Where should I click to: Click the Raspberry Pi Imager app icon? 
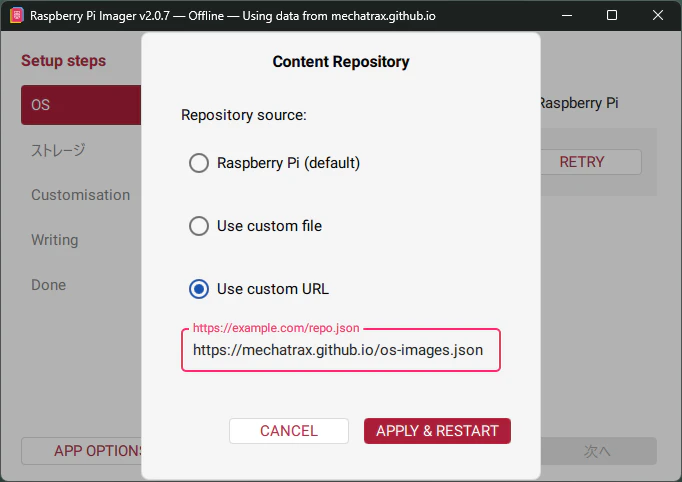coord(17,16)
